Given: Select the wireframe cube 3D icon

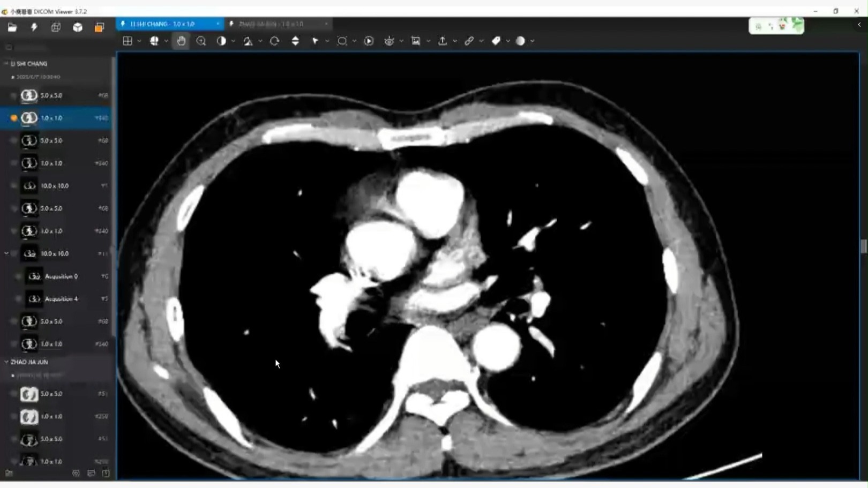Looking at the screenshot, I should click(x=56, y=27).
